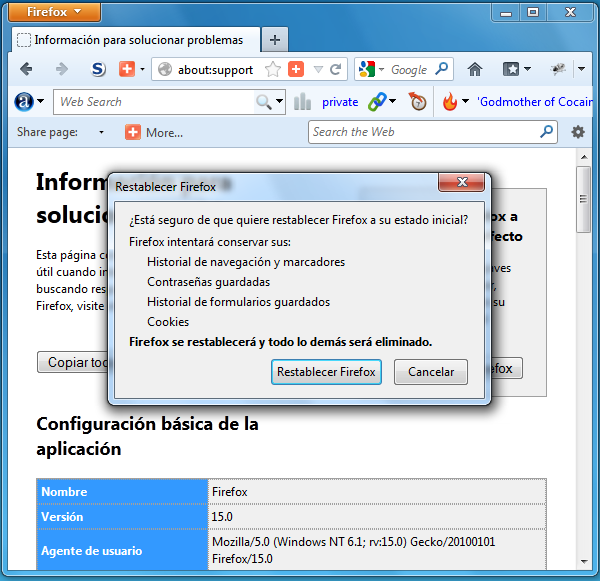Minimize the Firefox window
The width and height of the screenshot is (600, 581).
point(505,13)
